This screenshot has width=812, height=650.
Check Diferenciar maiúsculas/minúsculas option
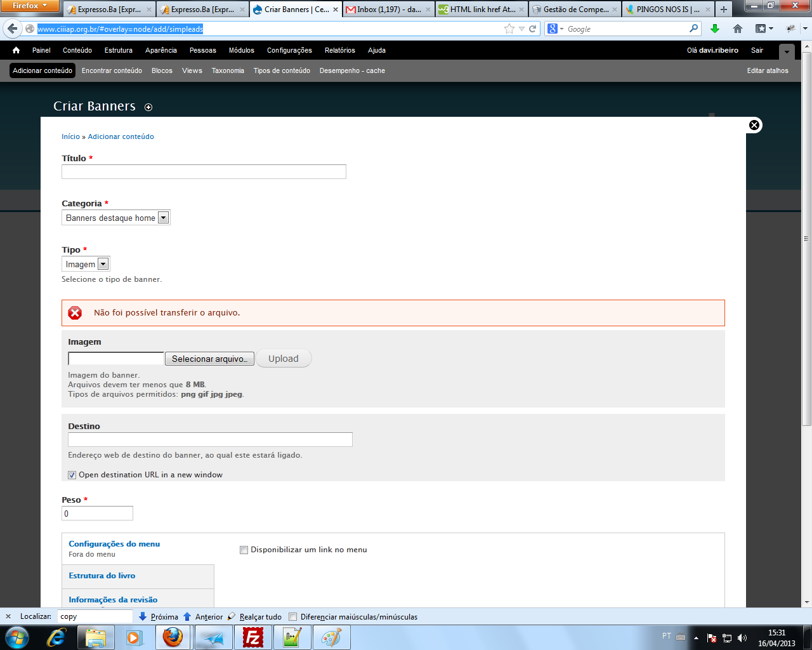click(x=293, y=616)
